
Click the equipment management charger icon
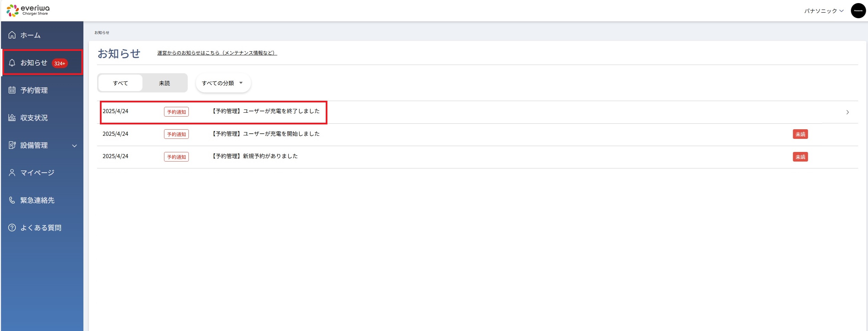click(x=12, y=145)
